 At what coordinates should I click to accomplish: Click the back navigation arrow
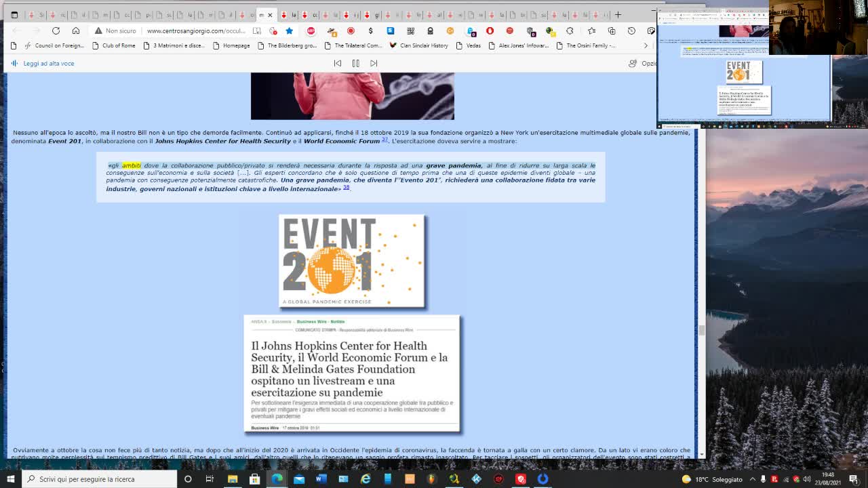pyautogui.click(x=16, y=30)
